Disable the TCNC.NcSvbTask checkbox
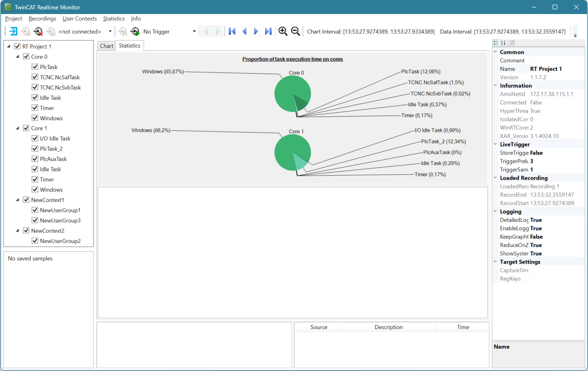Screen dimensions: 588x371 pyautogui.click(x=35, y=88)
